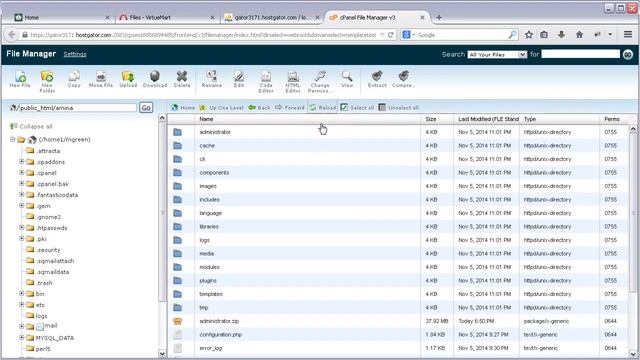
Task: Click Collapse all in folder tree
Action: (31, 127)
